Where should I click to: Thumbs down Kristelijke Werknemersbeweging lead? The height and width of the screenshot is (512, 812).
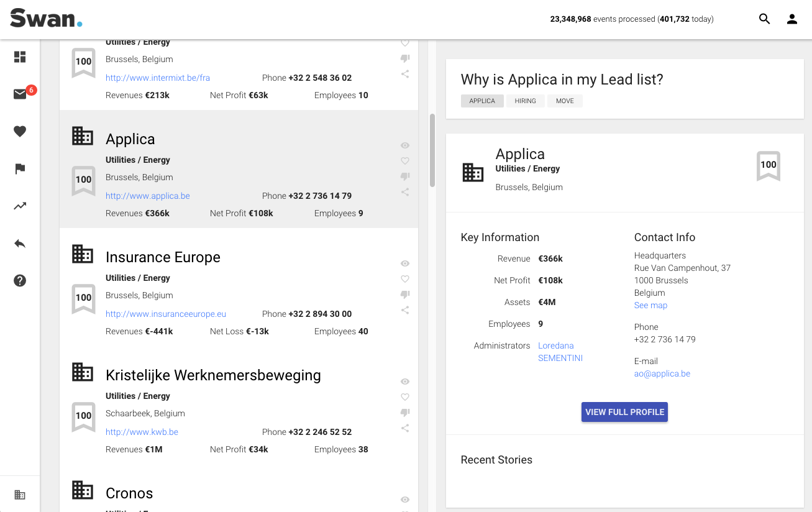pos(405,413)
